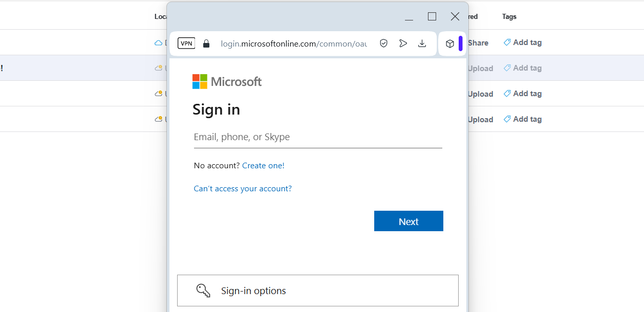The image size is (644, 312).
Task: Click cloud status icon in highlighted row
Action: pos(159,68)
